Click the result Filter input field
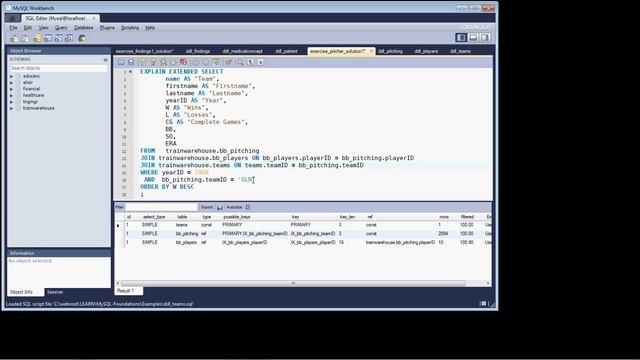The image size is (640, 360). click(161, 207)
